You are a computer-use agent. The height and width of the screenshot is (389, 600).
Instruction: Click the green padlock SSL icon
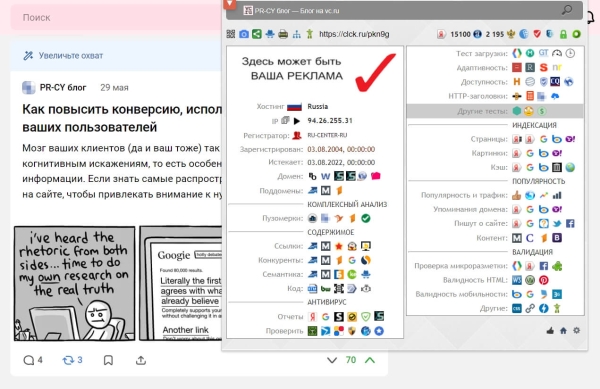563,34
